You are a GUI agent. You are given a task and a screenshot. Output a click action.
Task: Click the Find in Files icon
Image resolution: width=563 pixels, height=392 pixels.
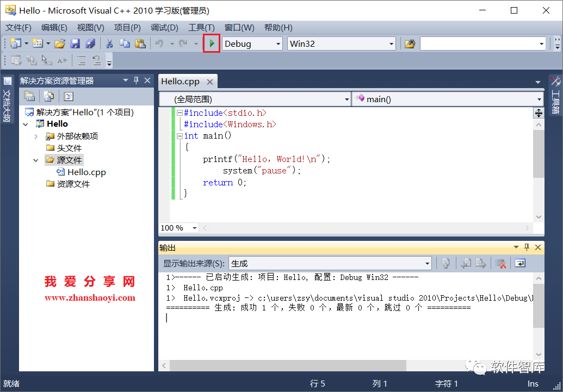click(410, 44)
